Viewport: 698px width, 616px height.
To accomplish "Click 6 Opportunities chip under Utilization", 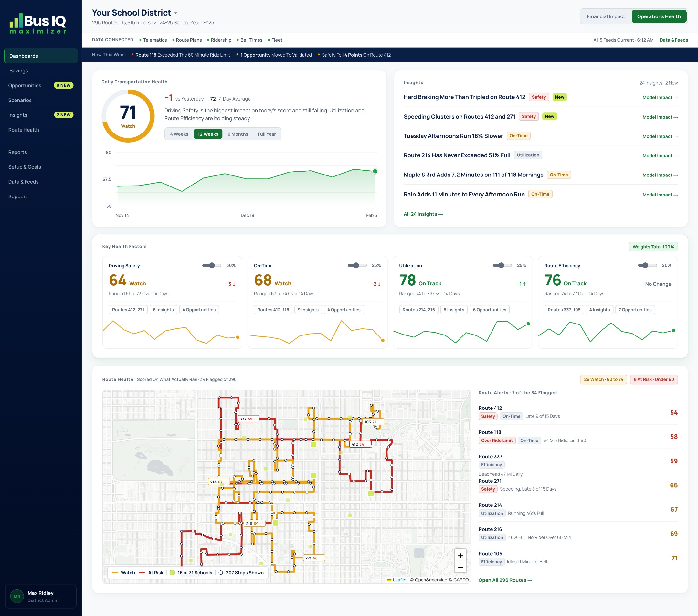I will click(x=489, y=310).
